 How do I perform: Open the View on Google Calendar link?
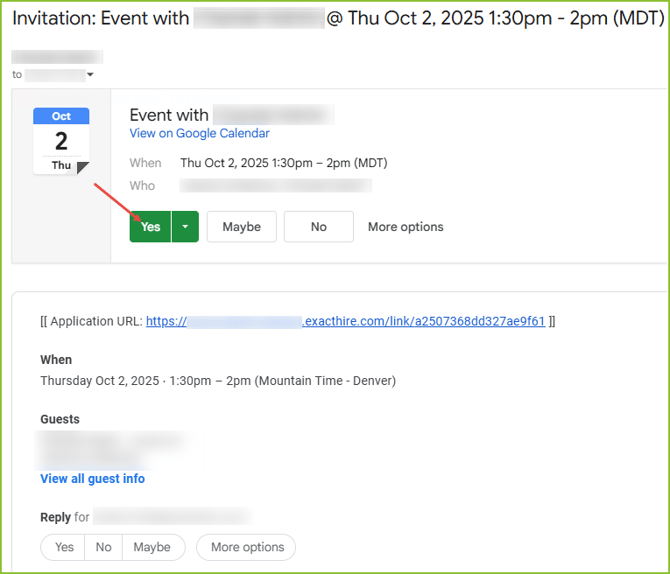pos(199,133)
